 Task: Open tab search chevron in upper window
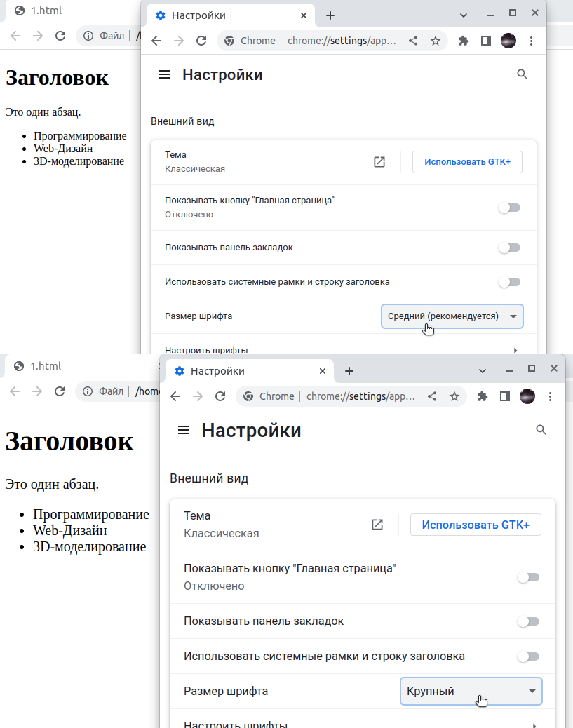coord(464,15)
